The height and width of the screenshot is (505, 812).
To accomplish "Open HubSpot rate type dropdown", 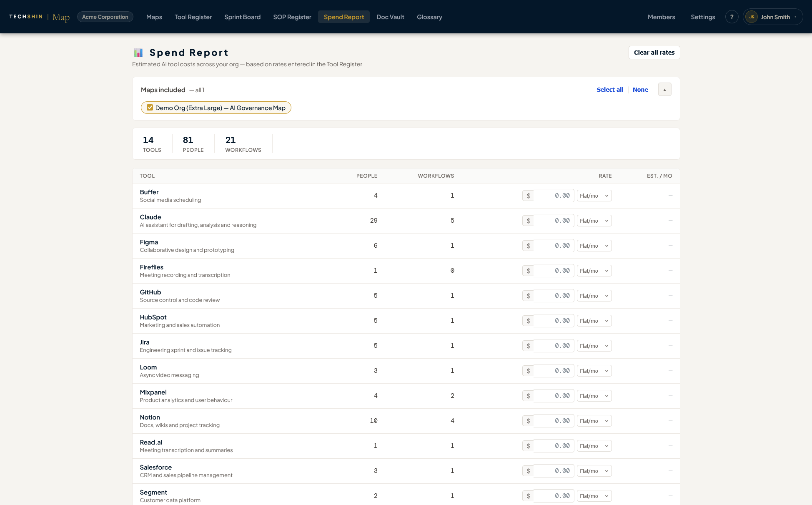I will click(594, 321).
